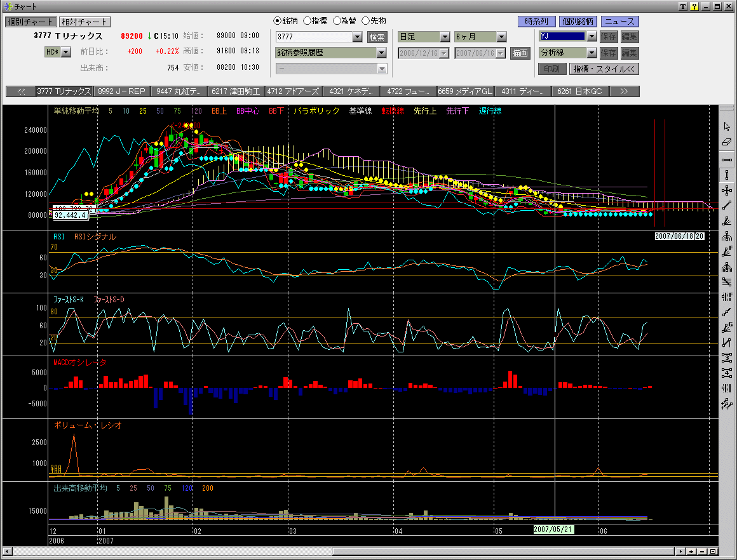Image resolution: width=737 pixels, height=560 pixels.
Task: Select the arrow pointer tool
Action: tap(727, 126)
